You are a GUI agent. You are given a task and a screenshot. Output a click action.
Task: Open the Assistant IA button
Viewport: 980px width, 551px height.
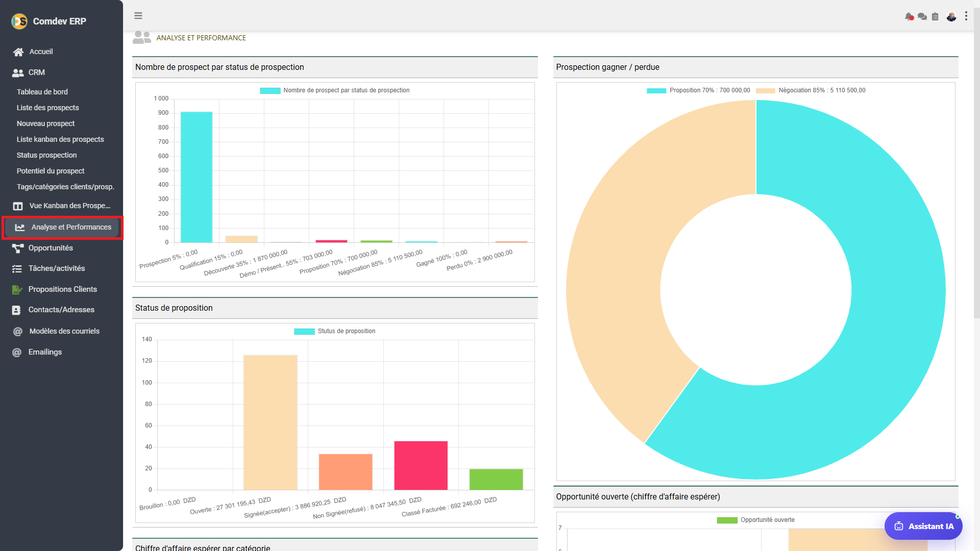pos(923,526)
